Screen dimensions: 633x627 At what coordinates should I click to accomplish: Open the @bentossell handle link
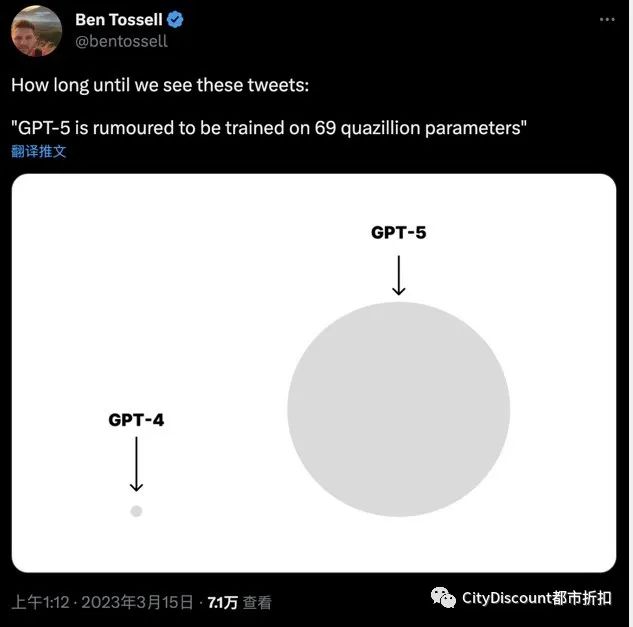pos(121,41)
